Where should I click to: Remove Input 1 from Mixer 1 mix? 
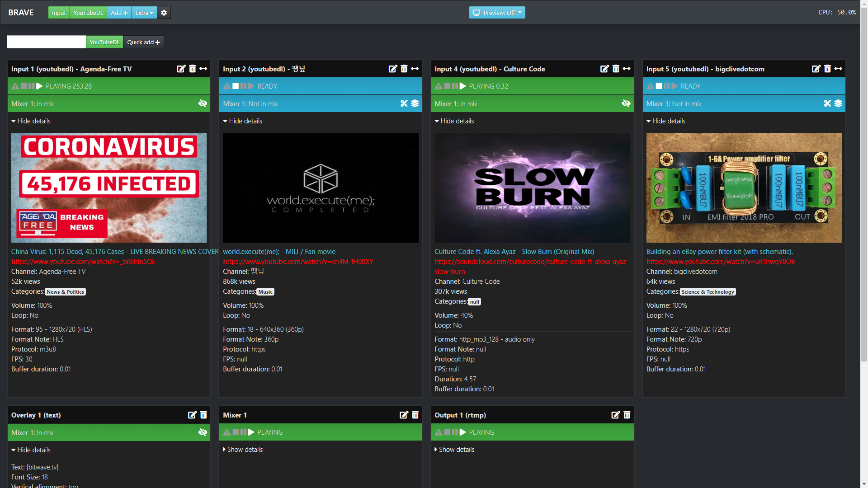coord(203,103)
